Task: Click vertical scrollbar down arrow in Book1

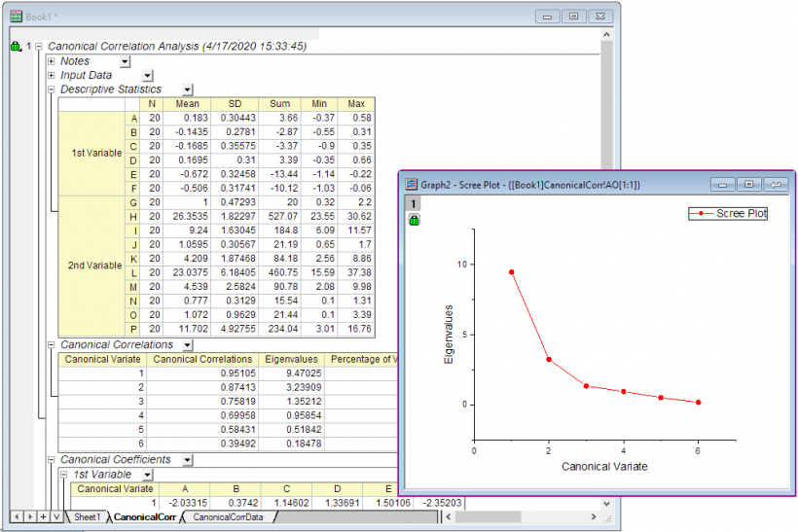Action: coord(606,504)
